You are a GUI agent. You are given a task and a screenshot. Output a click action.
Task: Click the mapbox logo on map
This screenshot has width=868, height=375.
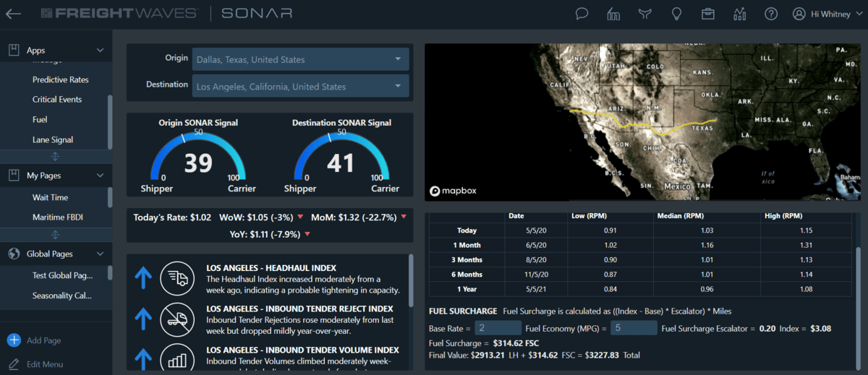coord(454,191)
